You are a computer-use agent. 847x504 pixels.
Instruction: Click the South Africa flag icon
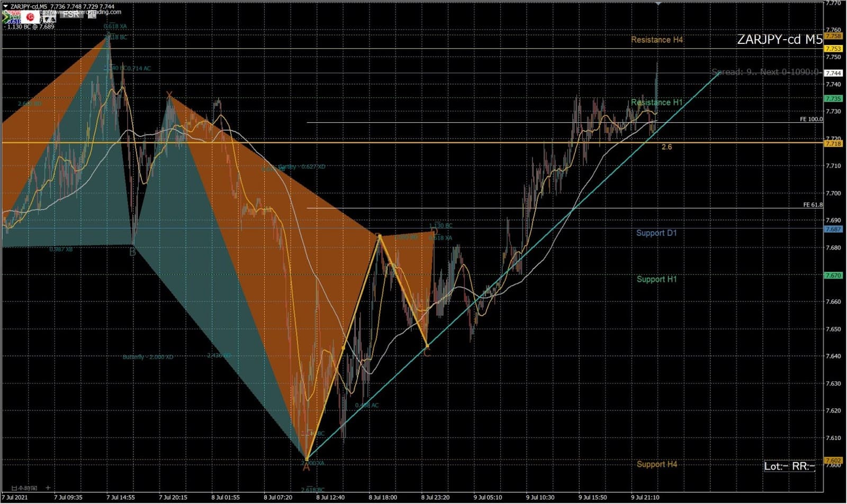[x=6, y=18]
